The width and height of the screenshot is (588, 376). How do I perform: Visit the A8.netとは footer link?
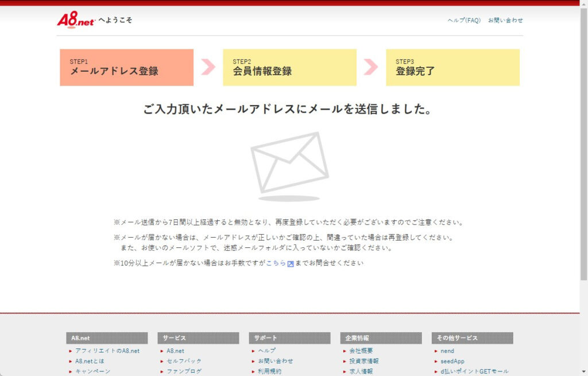[90, 361]
